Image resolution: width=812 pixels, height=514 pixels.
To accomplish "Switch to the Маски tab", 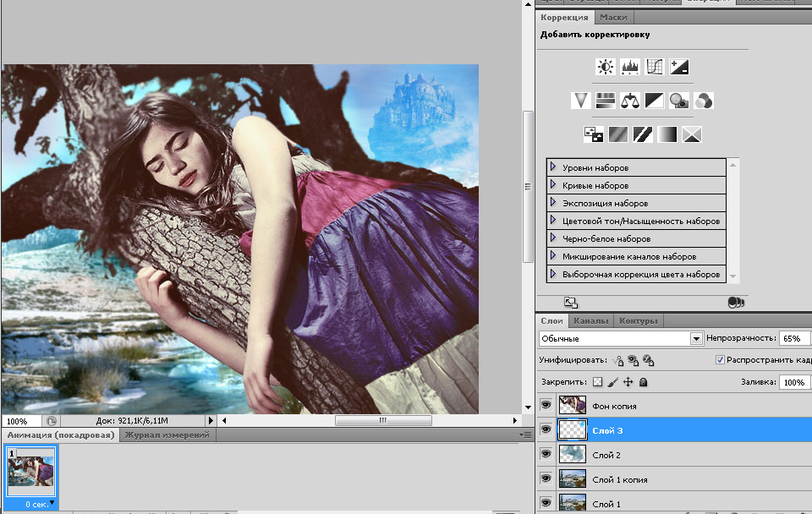I will point(614,18).
